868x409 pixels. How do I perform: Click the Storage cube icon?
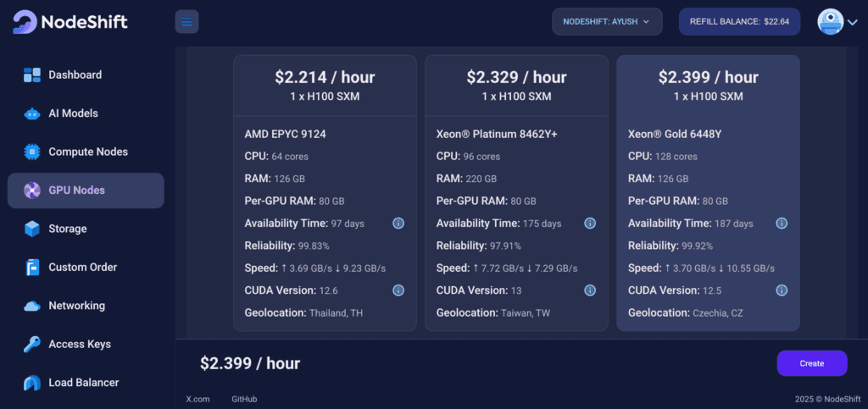(x=32, y=229)
